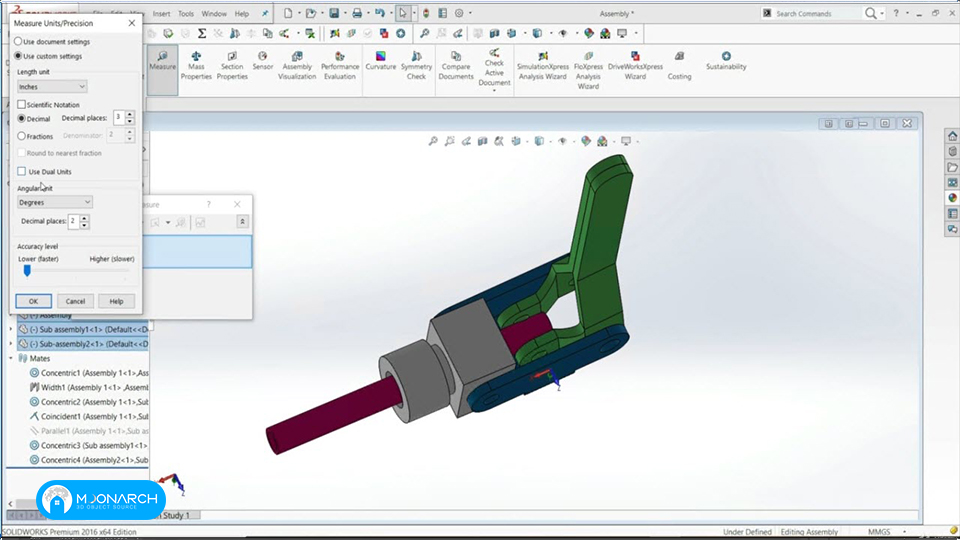
Task: Click the Accuracy level slider handle
Action: tap(27, 271)
